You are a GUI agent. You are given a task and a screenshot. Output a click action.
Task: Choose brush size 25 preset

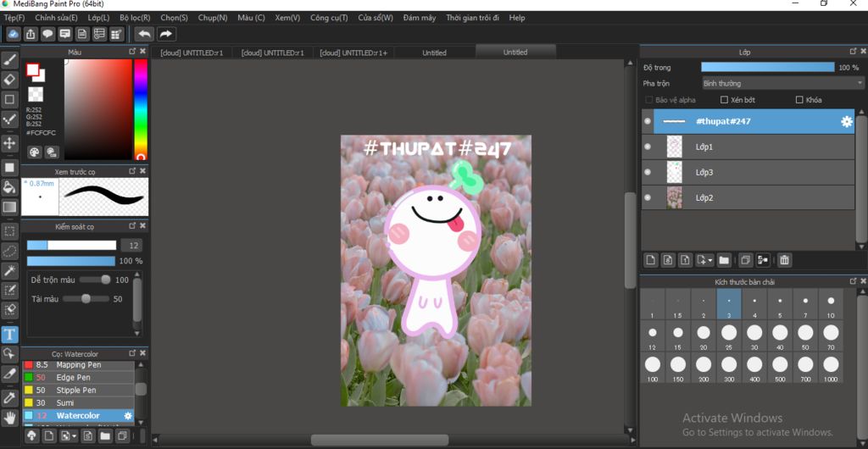click(729, 333)
